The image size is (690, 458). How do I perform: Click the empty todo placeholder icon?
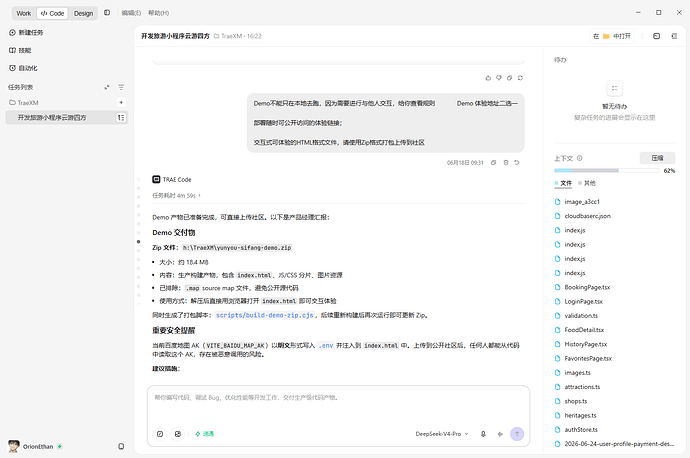pos(614,88)
